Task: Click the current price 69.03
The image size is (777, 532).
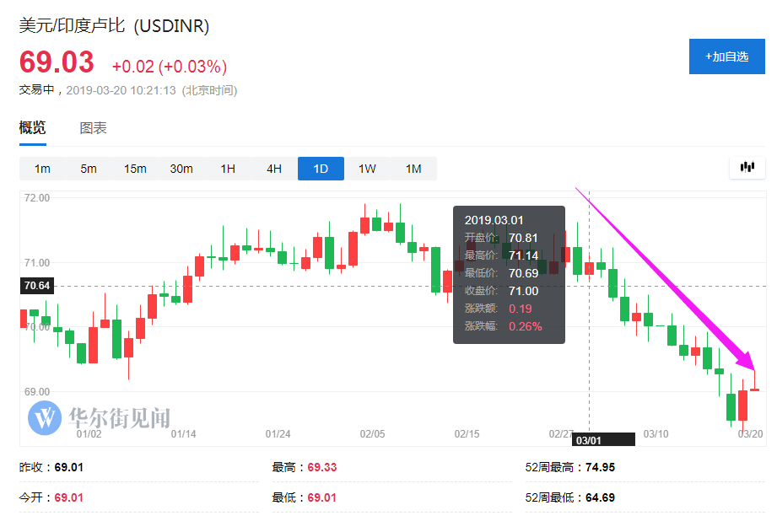Action: 56,65
